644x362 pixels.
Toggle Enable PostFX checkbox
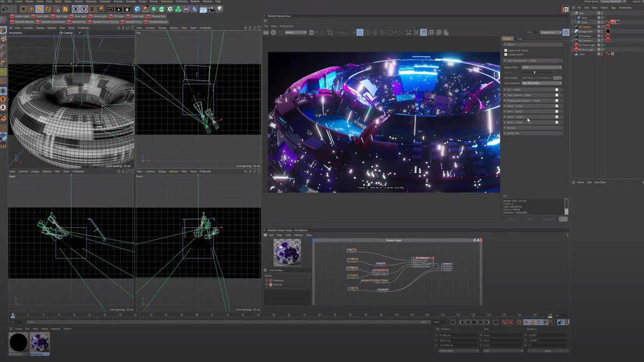pyautogui.click(x=506, y=55)
